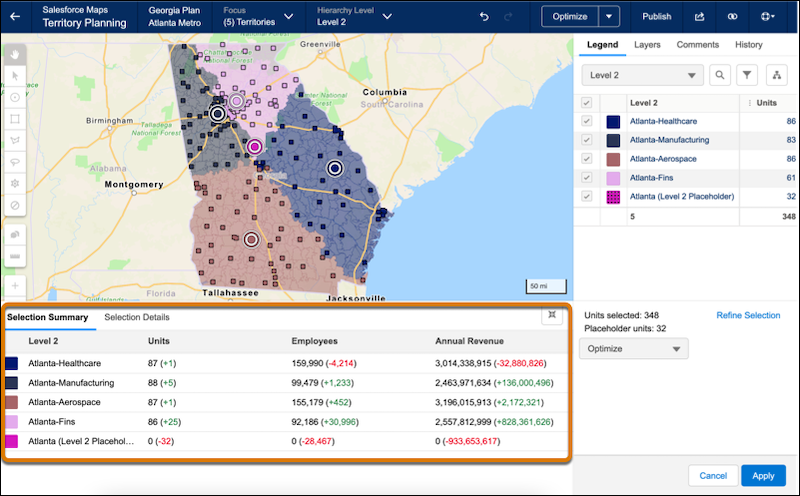Viewport: 800px width, 496px height.
Task: Click the Cancel button
Action: pos(713,476)
